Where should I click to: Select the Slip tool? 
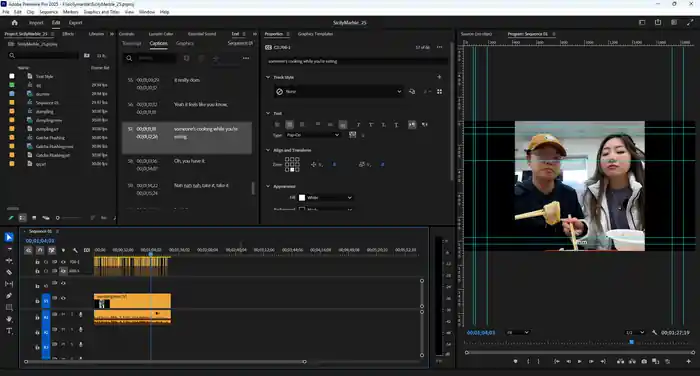click(9, 284)
